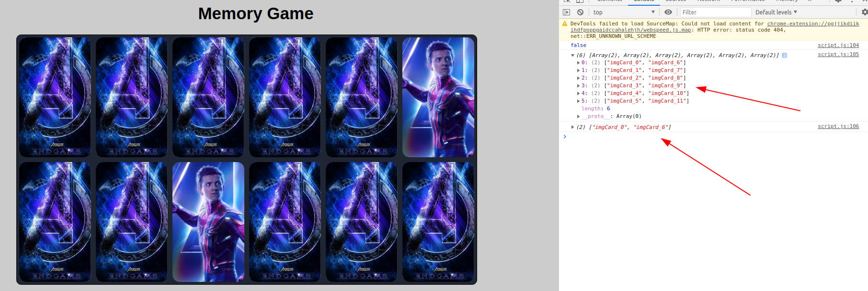Screen dimensions: 868x291
Task: Flip the fourth face-down card in top row
Action: point(285,97)
